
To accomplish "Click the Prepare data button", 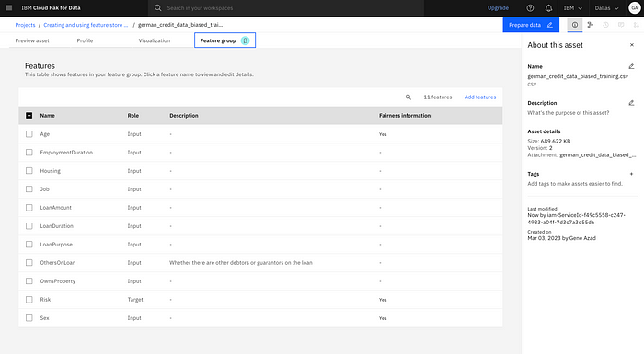I will click(x=531, y=25).
